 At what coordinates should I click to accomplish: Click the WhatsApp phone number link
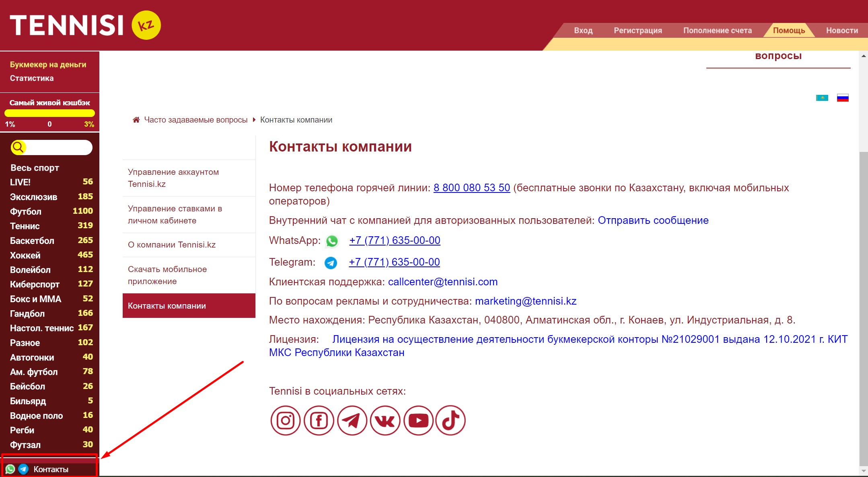[x=395, y=240]
